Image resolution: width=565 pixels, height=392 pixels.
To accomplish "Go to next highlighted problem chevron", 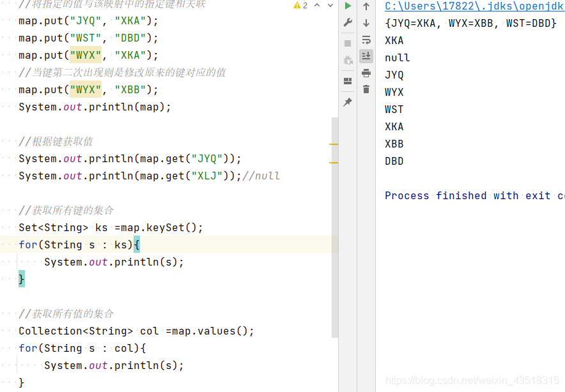I will pyautogui.click(x=330, y=5).
